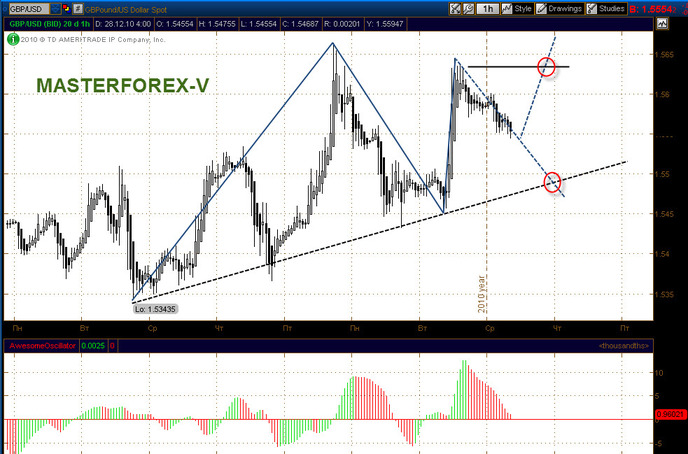This screenshot has width=688, height=454.
Task: Click the green info icon near copyright
Action: (x=12, y=39)
